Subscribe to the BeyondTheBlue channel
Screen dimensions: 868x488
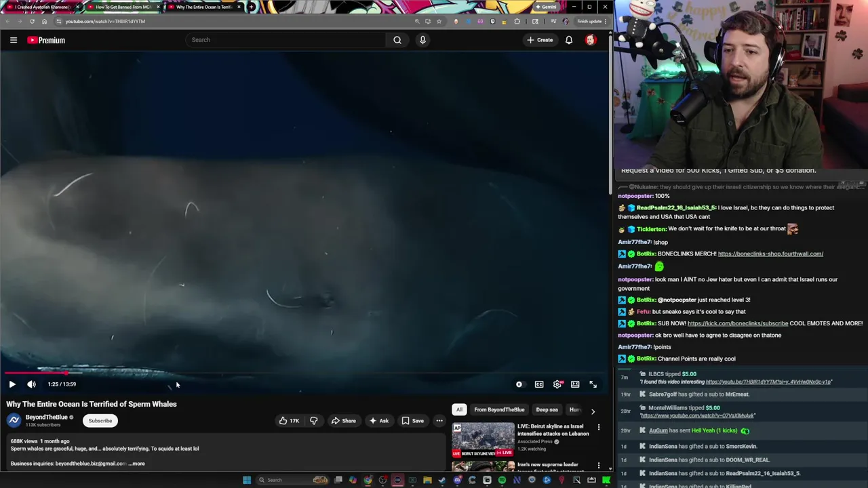(100, 421)
